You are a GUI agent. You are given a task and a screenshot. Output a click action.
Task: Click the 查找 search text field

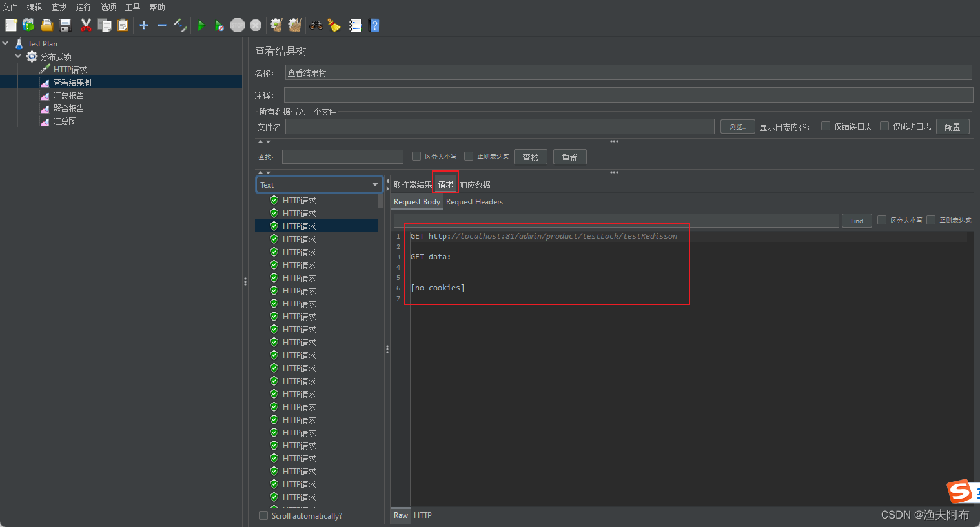point(342,156)
